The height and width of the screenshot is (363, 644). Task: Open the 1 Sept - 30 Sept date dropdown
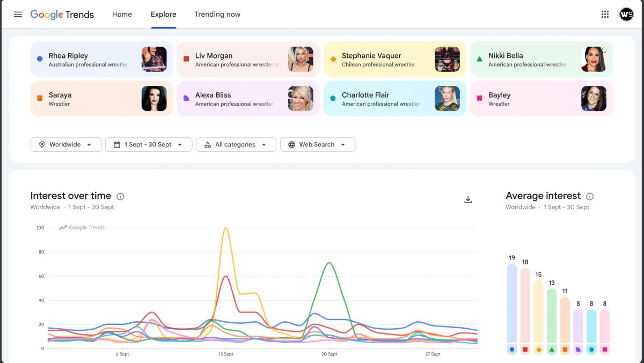[x=149, y=145]
